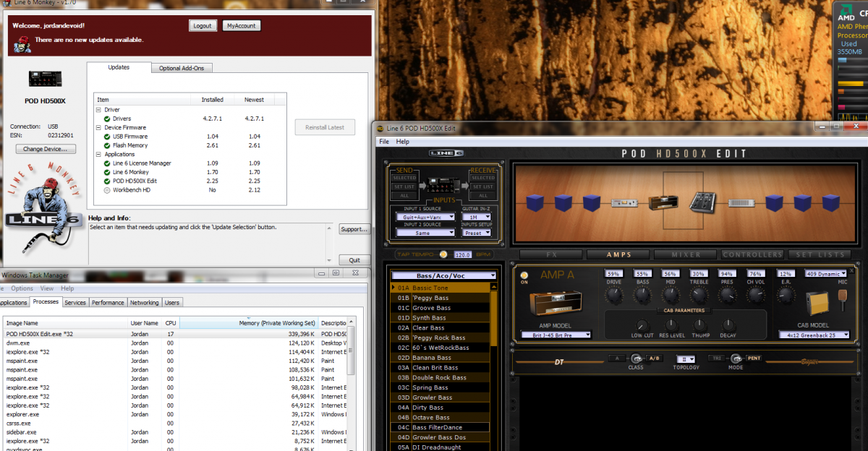
Task: Switch to the SET LISTS tab
Action: [x=820, y=254]
